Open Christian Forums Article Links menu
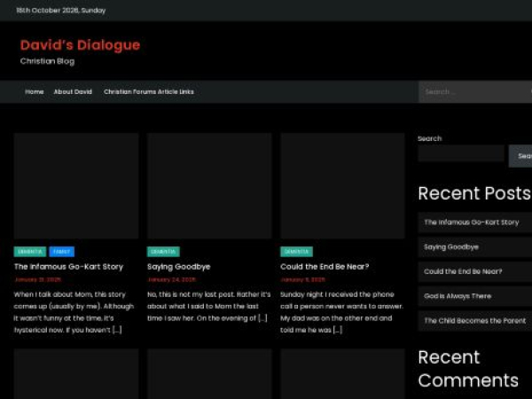Viewport: 532px width, 399px height. 149,91
